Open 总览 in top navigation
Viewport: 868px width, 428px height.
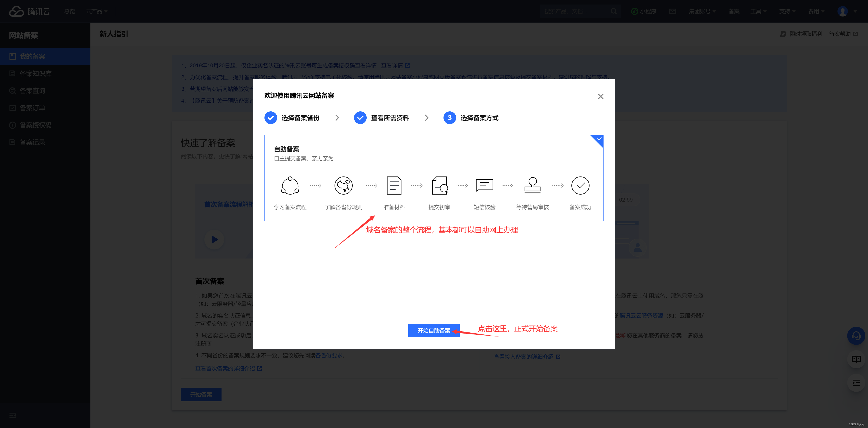click(x=70, y=11)
